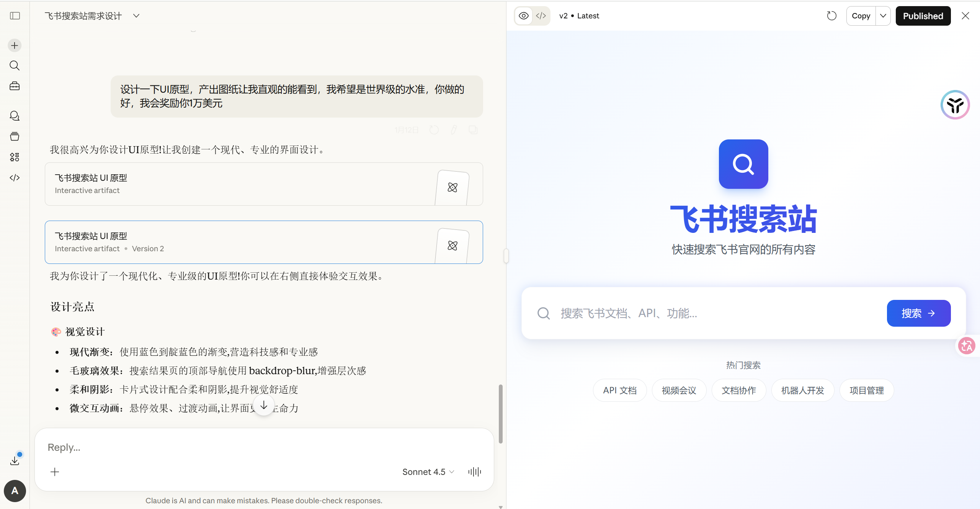This screenshot has width=980, height=509.
Task: Click the blue 搜索 button
Action: [x=918, y=313]
